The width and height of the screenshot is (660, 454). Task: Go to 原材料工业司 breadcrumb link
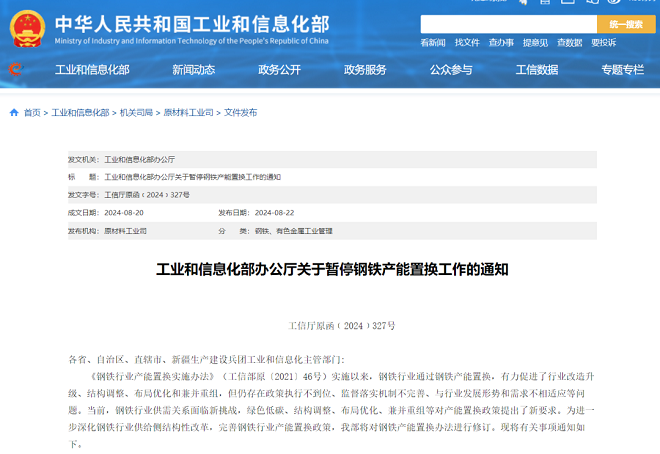(189, 113)
